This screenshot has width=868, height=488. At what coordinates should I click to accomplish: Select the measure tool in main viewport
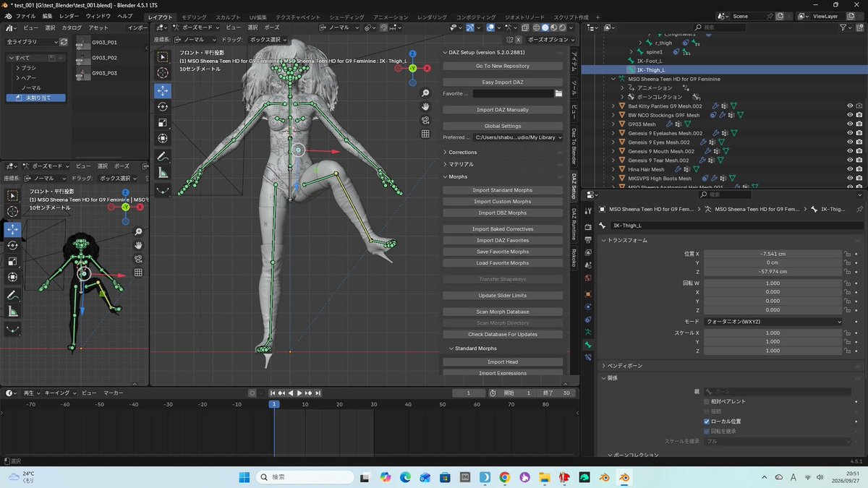pos(163,173)
